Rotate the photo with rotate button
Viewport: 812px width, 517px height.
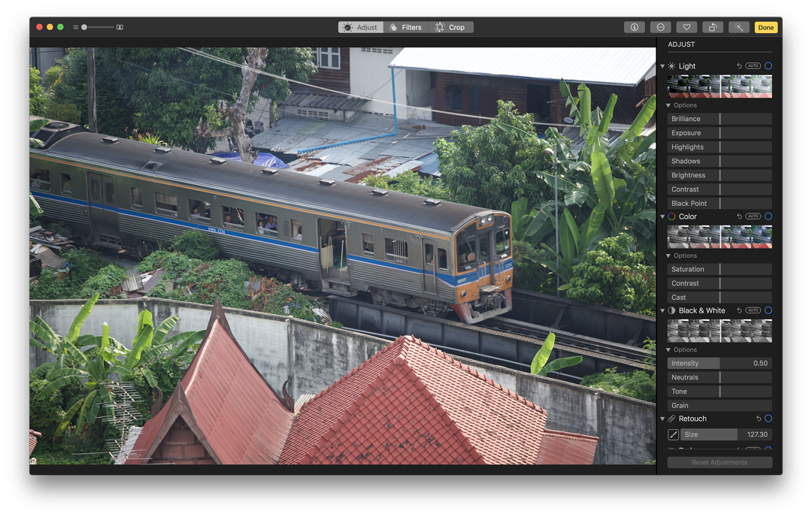[x=713, y=28]
